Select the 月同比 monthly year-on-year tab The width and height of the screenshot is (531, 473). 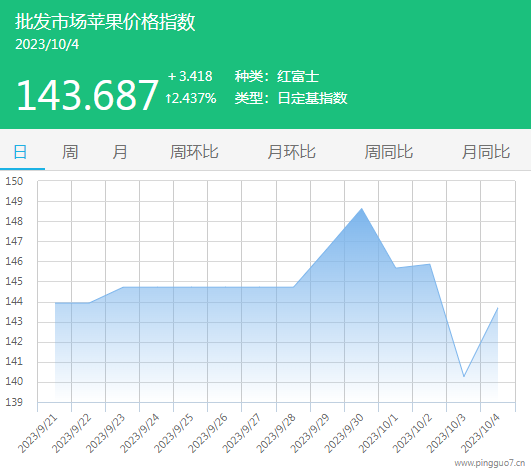click(486, 152)
